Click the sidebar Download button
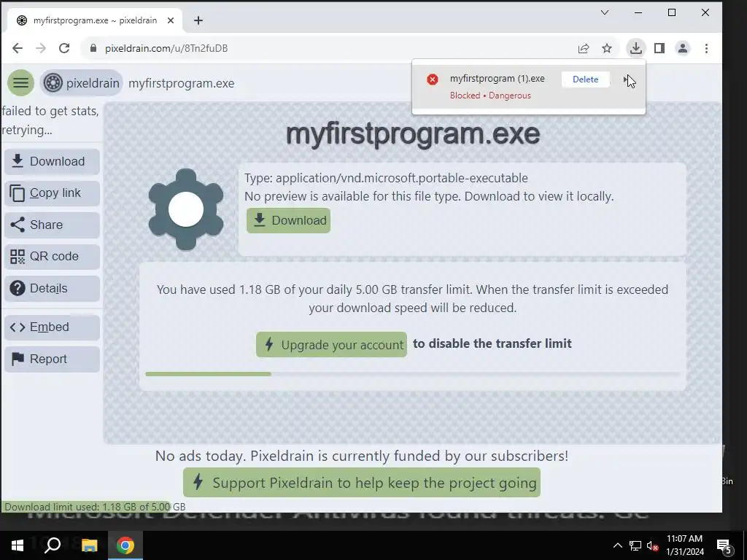 pyautogui.click(x=53, y=161)
